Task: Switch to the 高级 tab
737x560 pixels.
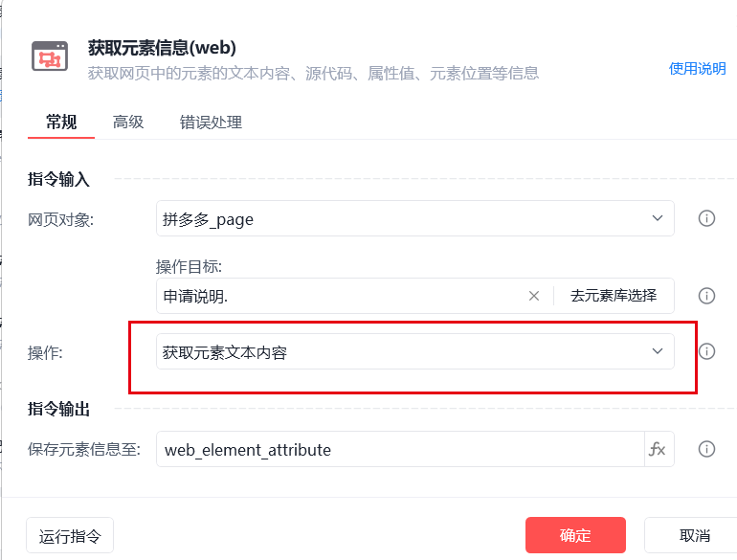Action: click(x=128, y=123)
